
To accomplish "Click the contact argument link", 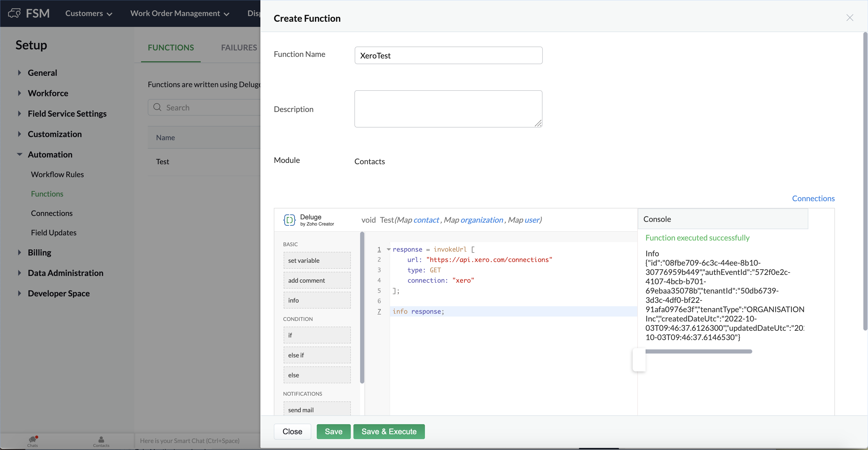I will 426,220.
